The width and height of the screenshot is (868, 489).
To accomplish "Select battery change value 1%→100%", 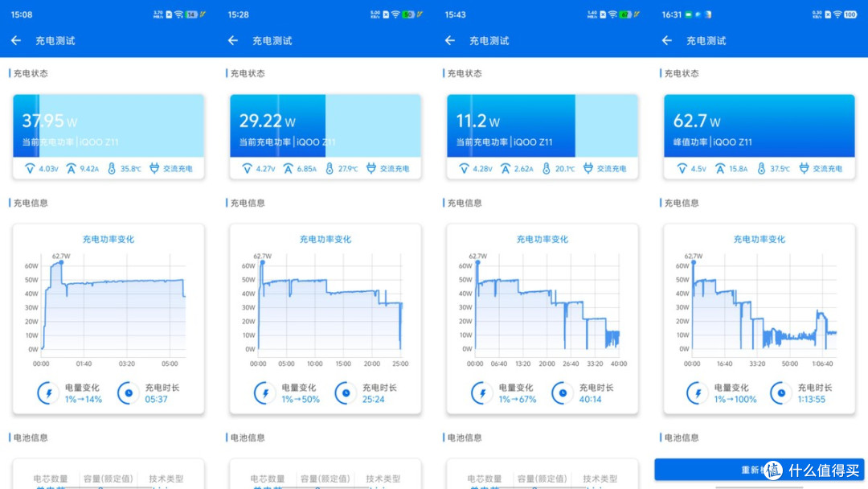I will pos(735,399).
